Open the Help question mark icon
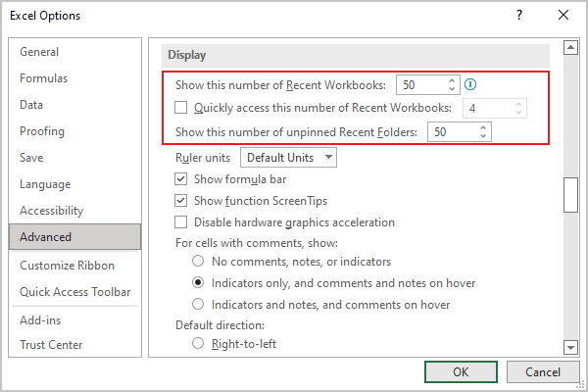This screenshot has width=588, height=392. [519, 15]
